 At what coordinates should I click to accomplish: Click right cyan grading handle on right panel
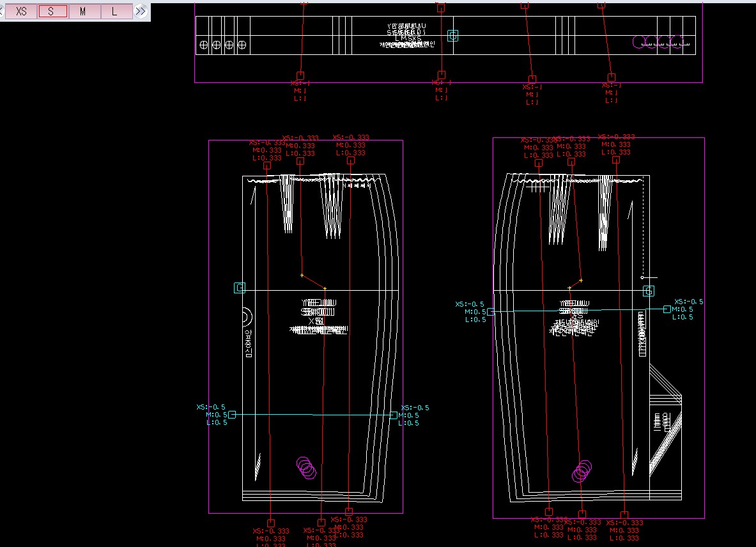667,309
